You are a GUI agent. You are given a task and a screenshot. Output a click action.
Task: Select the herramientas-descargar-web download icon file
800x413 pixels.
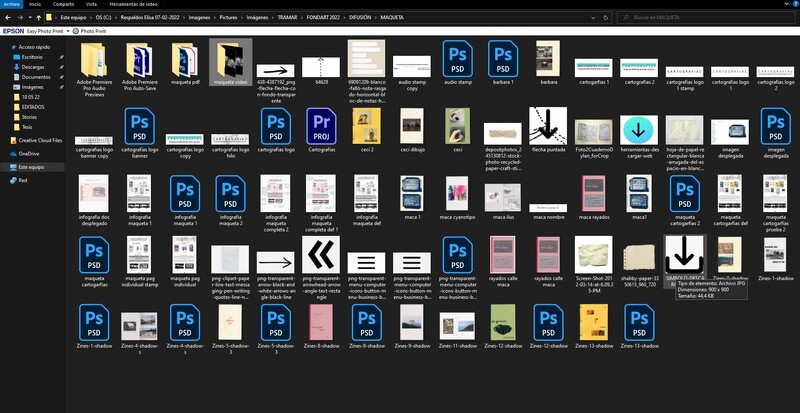point(639,136)
